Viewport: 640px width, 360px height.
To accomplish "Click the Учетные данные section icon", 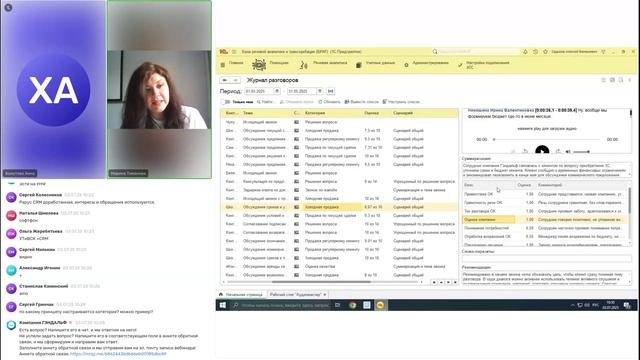I will (359, 65).
